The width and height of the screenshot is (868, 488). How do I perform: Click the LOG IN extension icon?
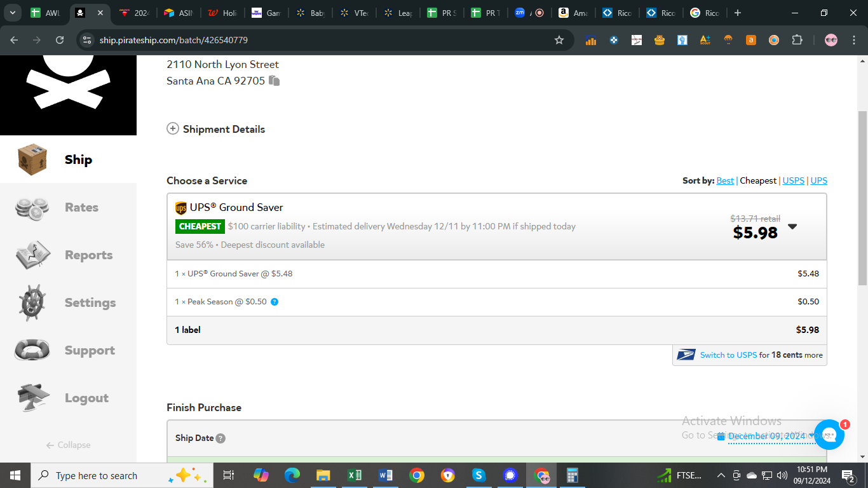pyautogui.click(x=637, y=40)
